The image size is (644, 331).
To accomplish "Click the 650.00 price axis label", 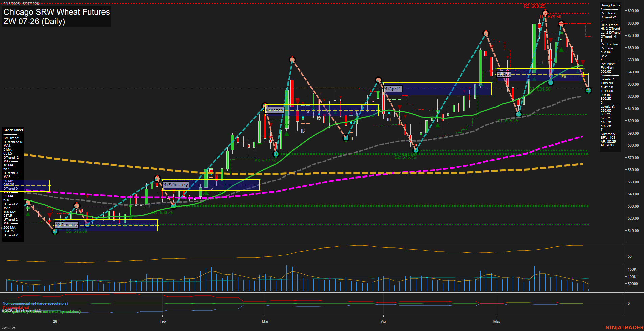I will pos(633,60).
